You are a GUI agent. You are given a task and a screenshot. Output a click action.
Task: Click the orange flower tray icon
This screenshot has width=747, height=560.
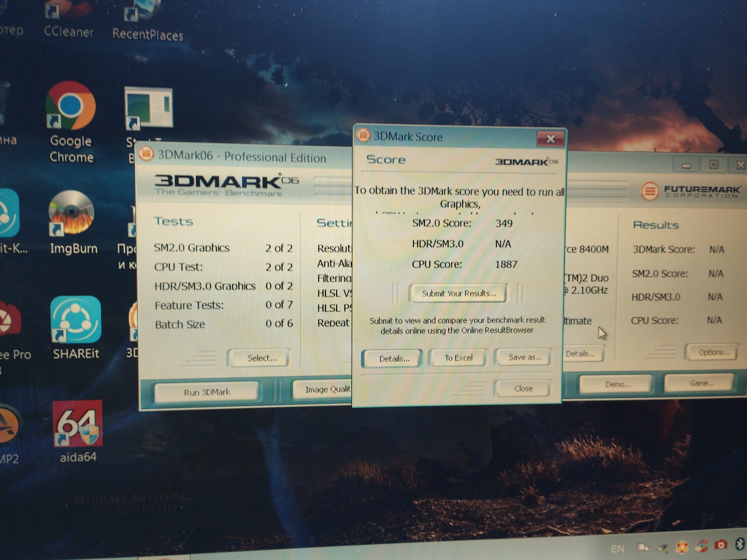pos(682,547)
